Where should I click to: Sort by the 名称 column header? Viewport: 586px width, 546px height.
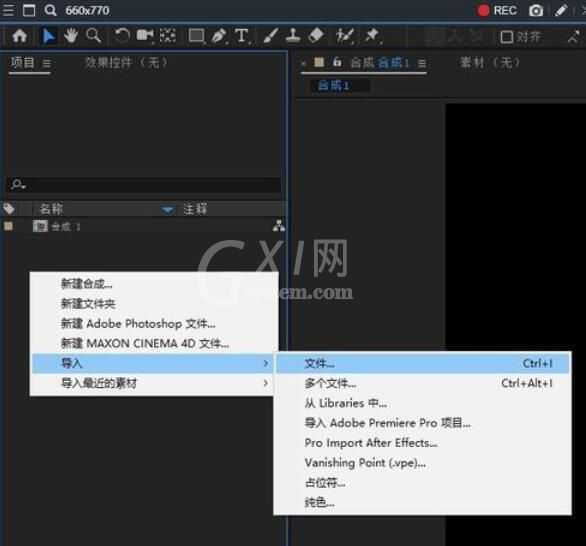[x=51, y=209]
